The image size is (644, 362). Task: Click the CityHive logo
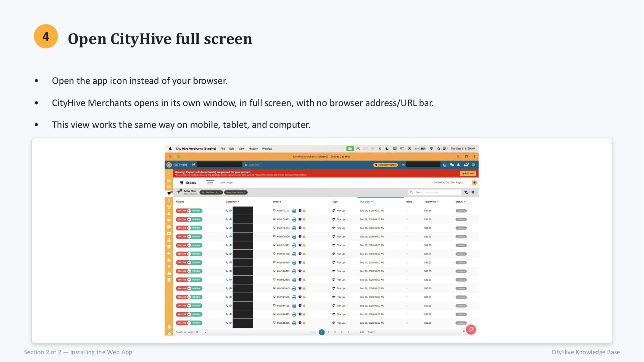(x=177, y=165)
